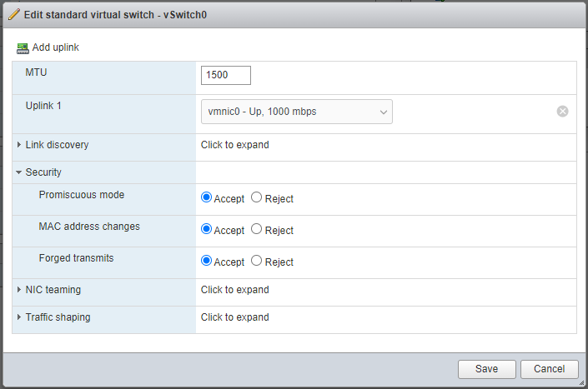Click the Add uplink link
588x389 pixels.
55,47
